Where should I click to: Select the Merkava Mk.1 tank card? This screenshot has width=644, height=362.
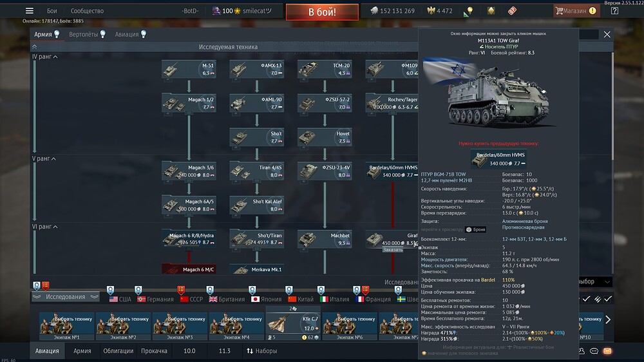coord(257,269)
